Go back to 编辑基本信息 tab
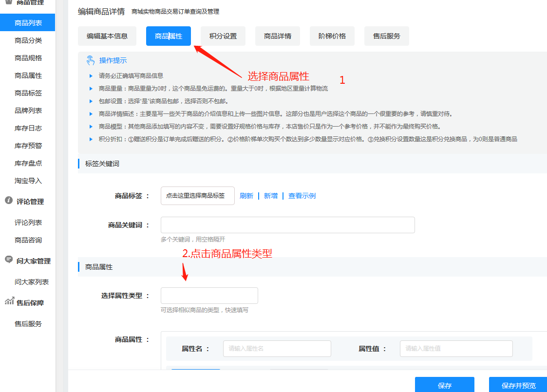 pyautogui.click(x=108, y=36)
